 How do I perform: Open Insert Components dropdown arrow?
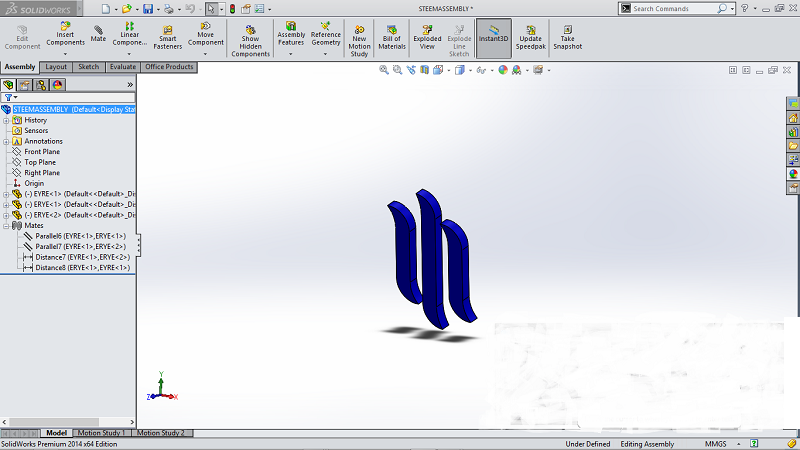(x=65, y=54)
